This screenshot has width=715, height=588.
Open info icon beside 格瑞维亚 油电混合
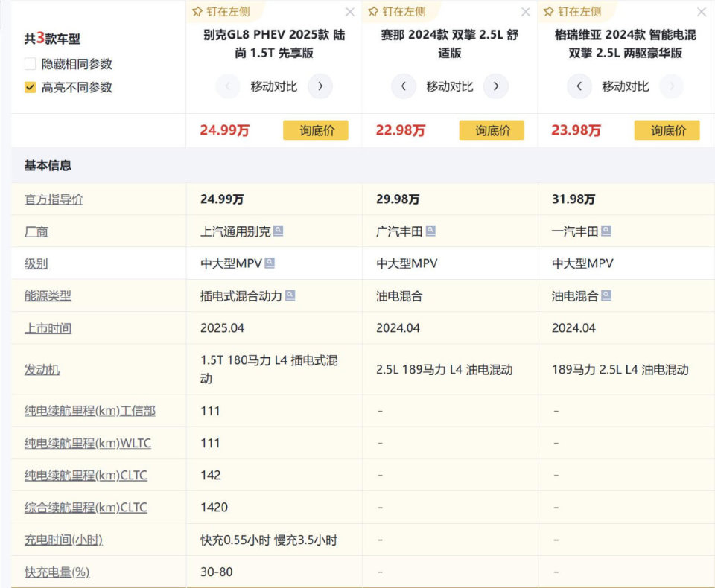click(606, 295)
